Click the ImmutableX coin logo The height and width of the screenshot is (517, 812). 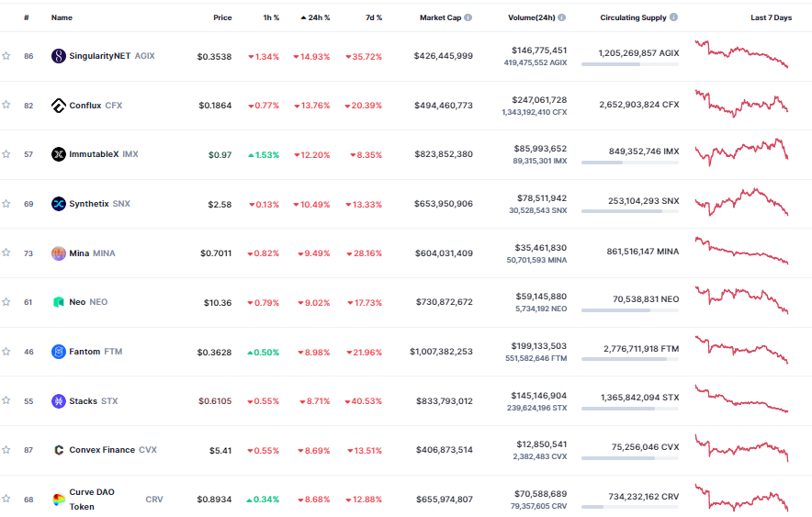tap(59, 154)
